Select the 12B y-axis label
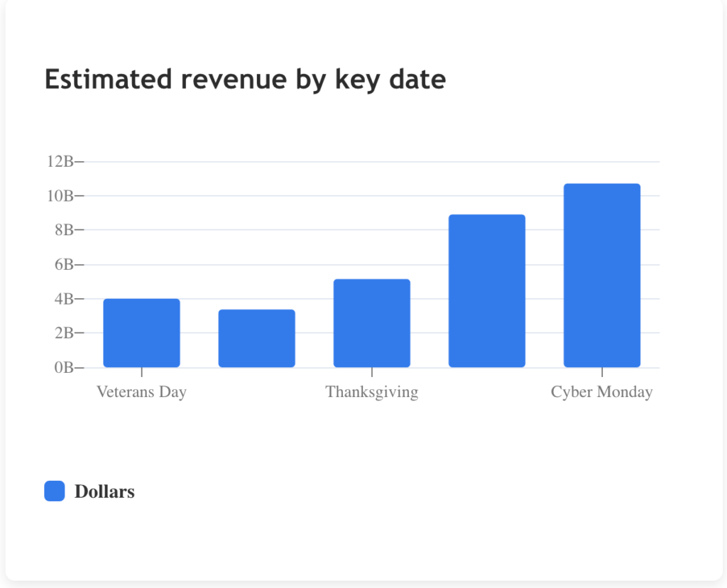The image size is (727, 588). 60,162
